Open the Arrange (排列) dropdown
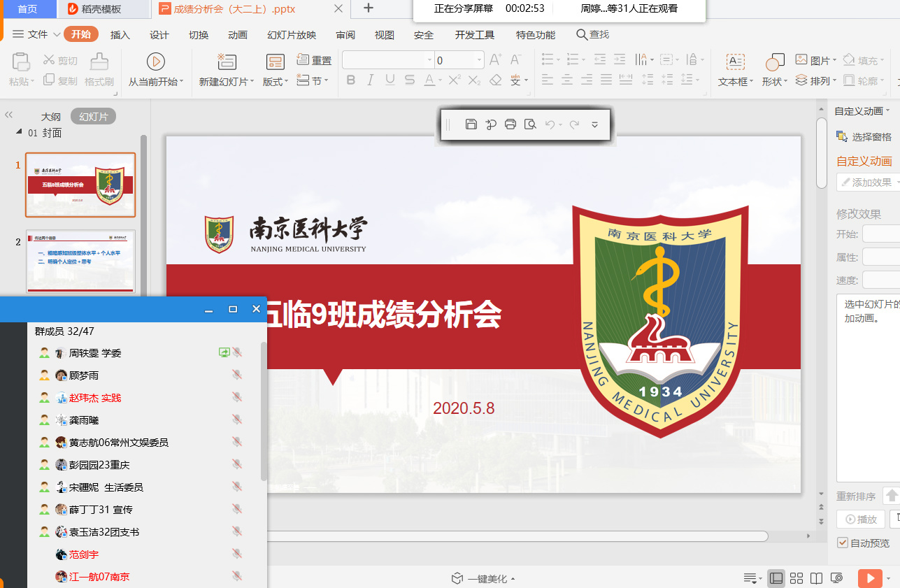Image resolution: width=900 pixels, height=588 pixels. [x=815, y=81]
